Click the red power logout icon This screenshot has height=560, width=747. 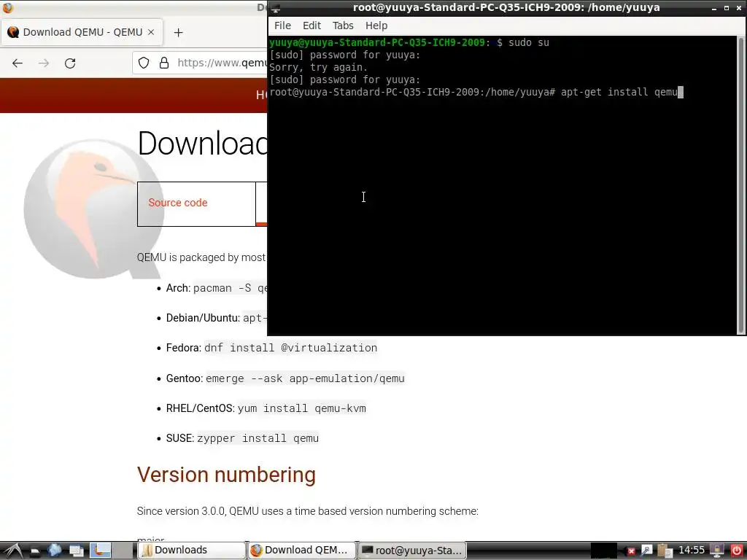point(737,551)
